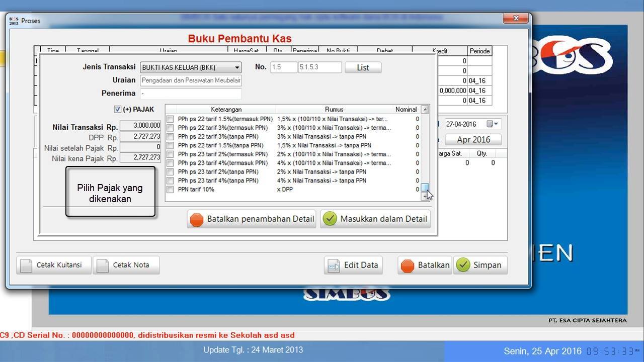Click the Simpan button
This screenshot has width=644, height=362.
click(x=480, y=265)
